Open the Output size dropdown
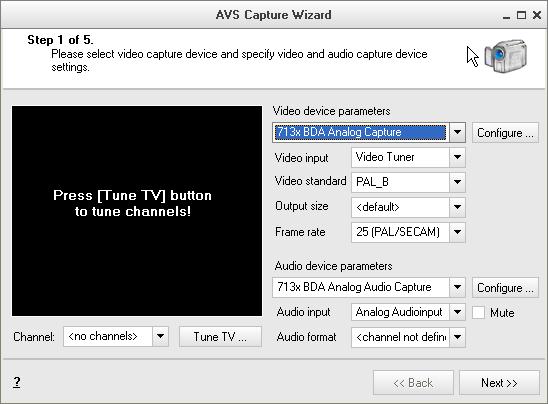Screen dimensions: 548x404 (457, 207)
